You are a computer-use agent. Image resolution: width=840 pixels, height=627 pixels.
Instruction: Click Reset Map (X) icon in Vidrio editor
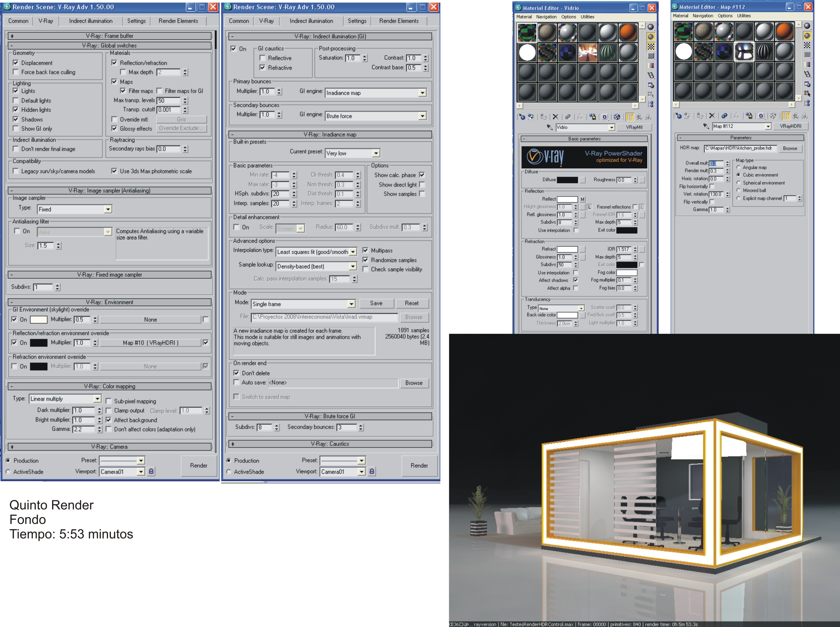(x=555, y=117)
